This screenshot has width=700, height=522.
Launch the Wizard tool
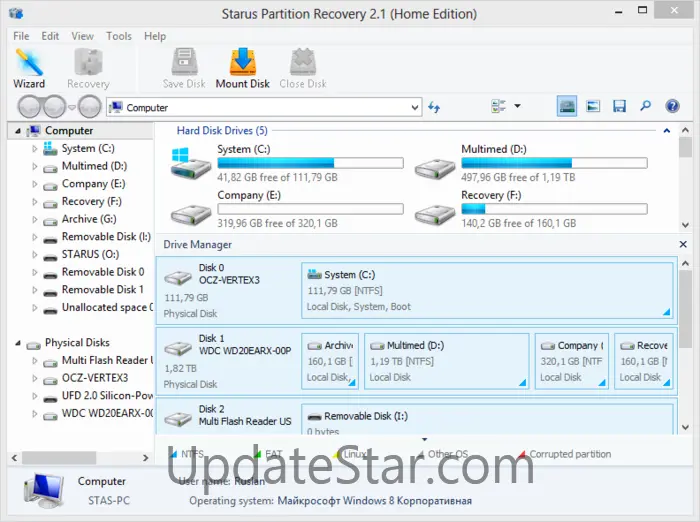pyautogui.click(x=29, y=68)
